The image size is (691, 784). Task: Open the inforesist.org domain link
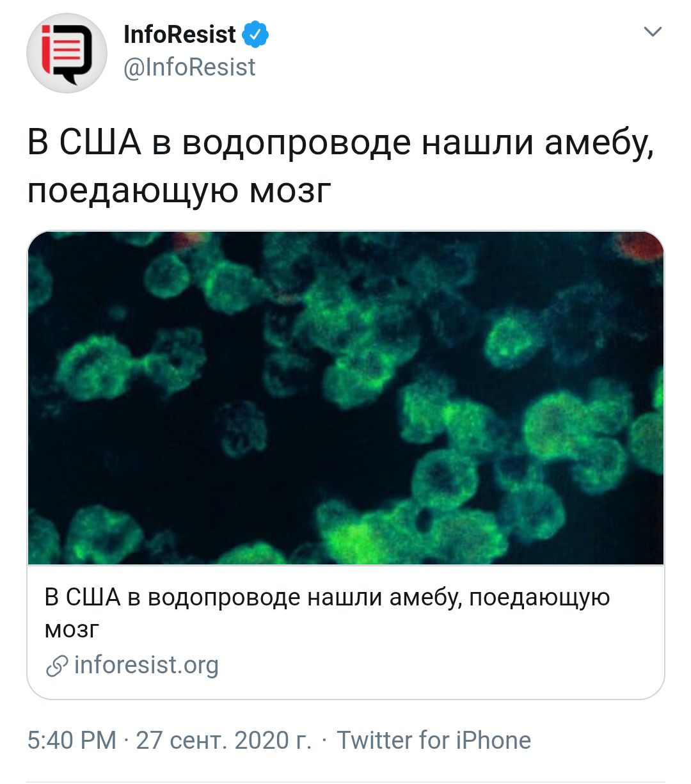[147, 666]
